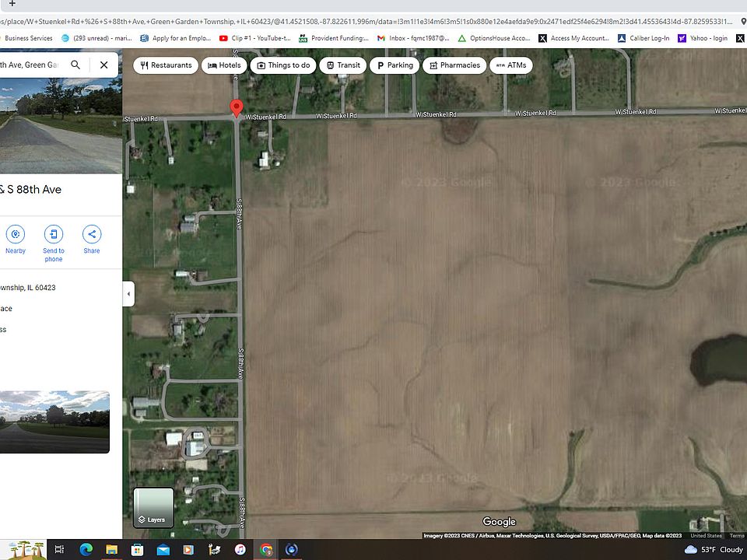
Task: Select the Parking filter chip
Action: (395, 65)
